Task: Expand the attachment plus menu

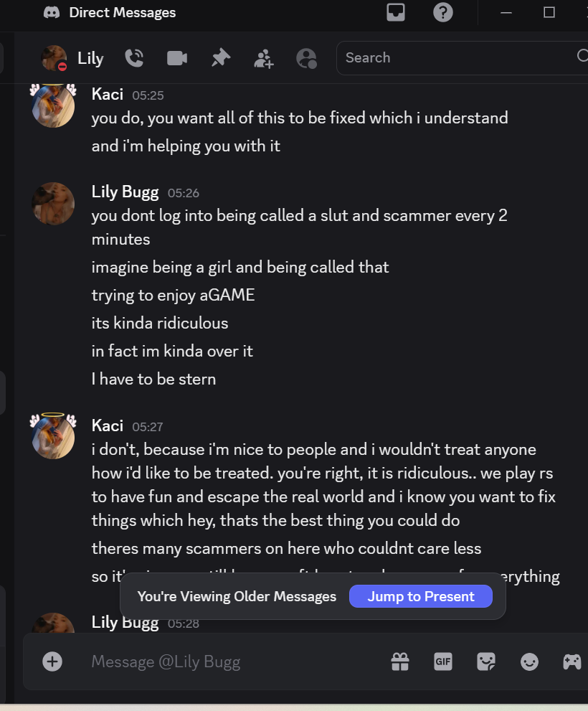Action: [x=52, y=661]
